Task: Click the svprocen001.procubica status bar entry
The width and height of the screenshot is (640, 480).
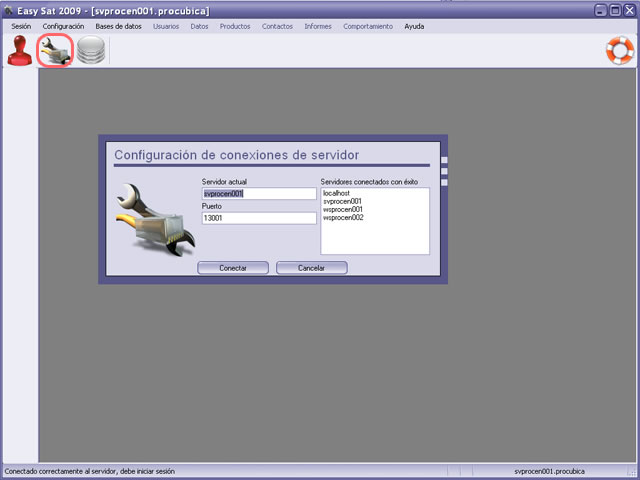Action: tap(549, 471)
